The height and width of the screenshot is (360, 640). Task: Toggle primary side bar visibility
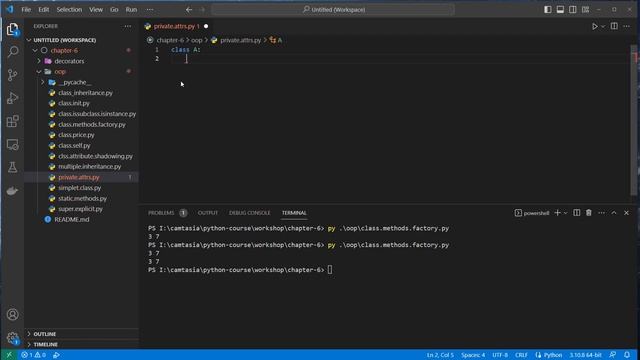point(548,9)
